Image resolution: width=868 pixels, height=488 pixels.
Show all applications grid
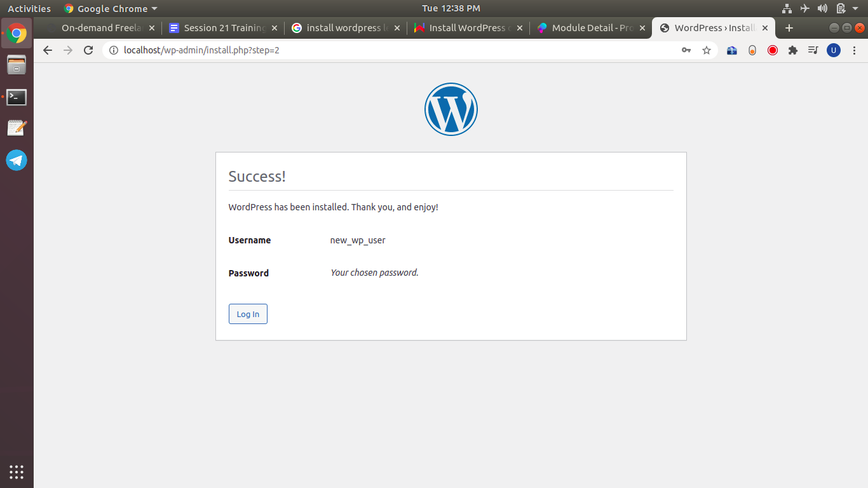[17, 471]
